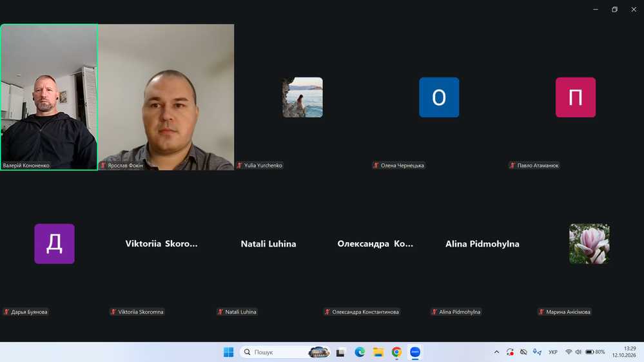The width and height of the screenshot is (644, 362).
Task: Click the large 'Олександра Ко...' name tile
Action: pyautogui.click(x=375, y=243)
